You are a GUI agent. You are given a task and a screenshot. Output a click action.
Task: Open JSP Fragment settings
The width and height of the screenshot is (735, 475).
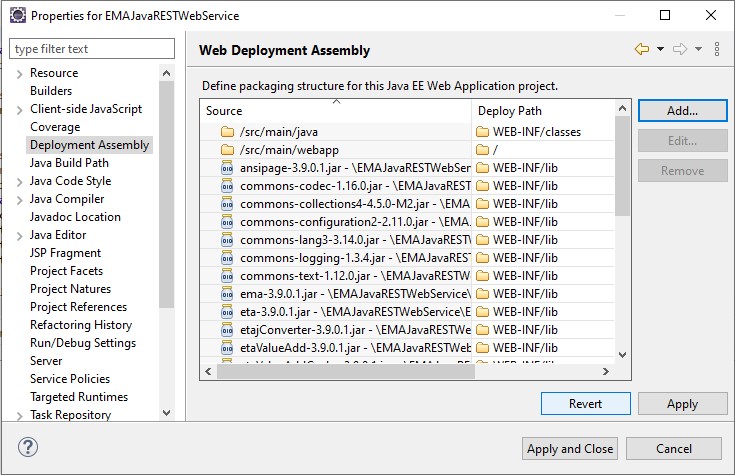click(66, 253)
